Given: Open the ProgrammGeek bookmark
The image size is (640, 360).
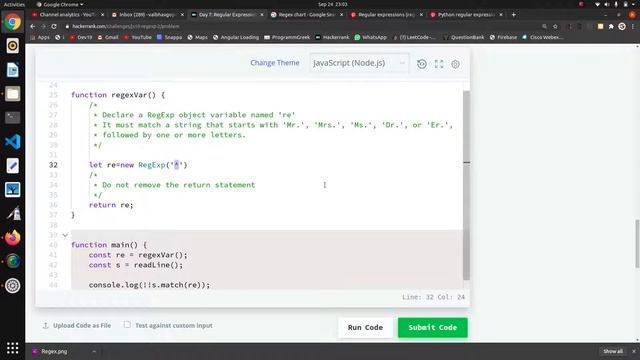Looking at the screenshot, I should (287, 37).
